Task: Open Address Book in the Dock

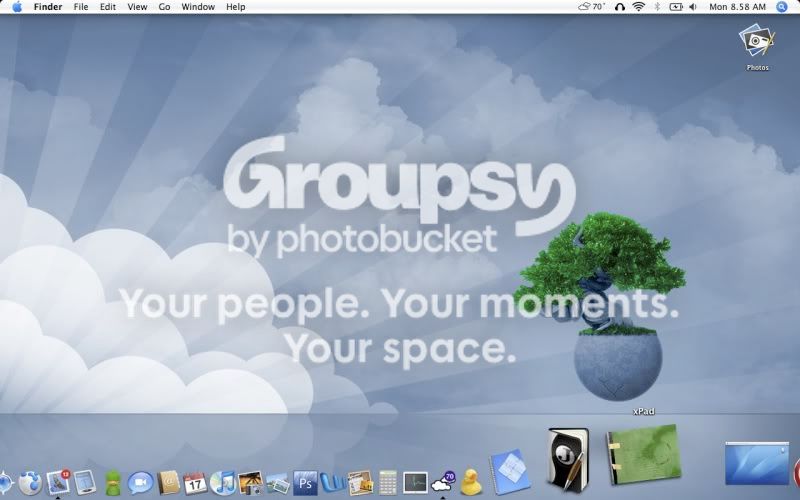Action: click(x=169, y=483)
